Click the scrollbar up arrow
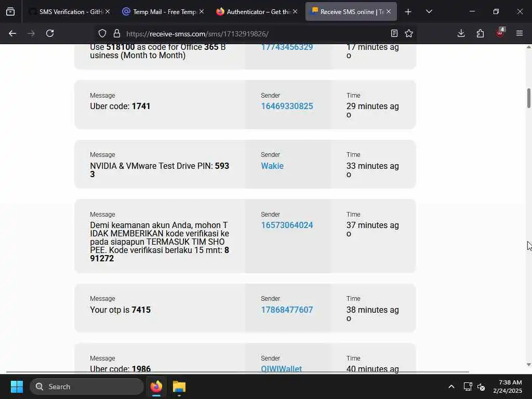 tap(528, 47)
